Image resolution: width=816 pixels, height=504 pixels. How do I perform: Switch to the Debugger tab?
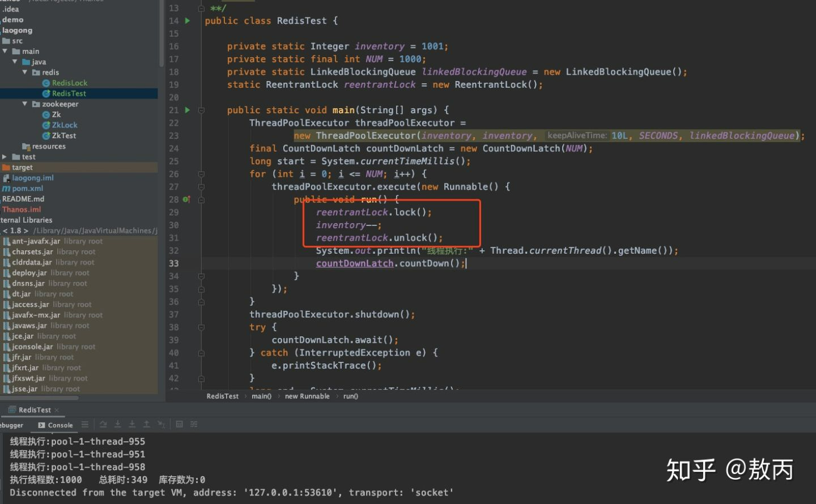coord(11,425)
